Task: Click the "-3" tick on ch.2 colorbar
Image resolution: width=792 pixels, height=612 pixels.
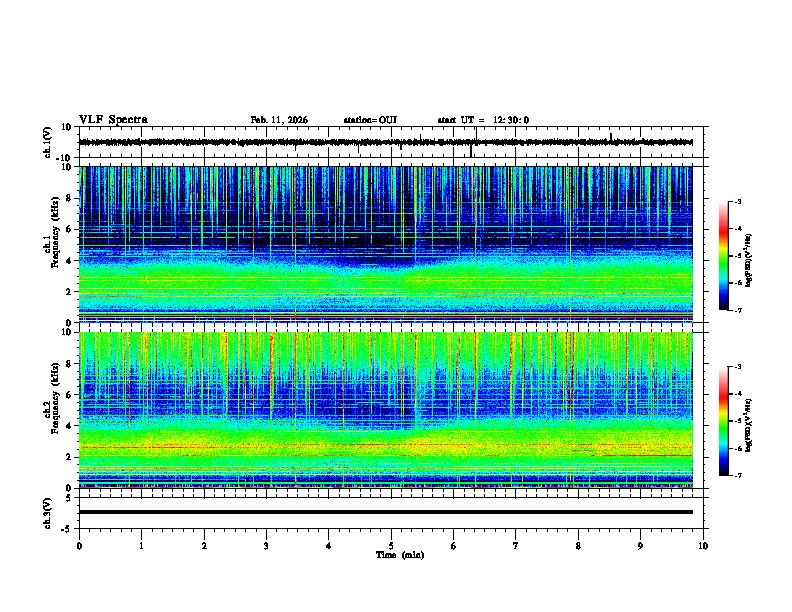Action: point(738,367)
